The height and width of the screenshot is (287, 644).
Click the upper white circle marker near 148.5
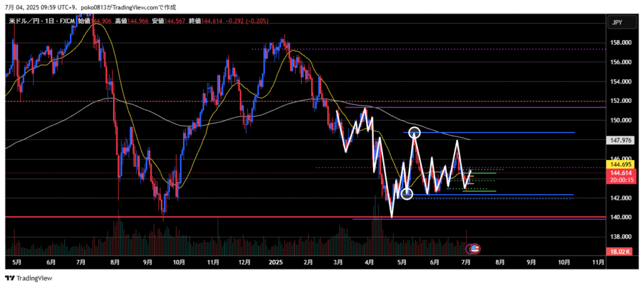pyautogui.click(x=414, y=132)
